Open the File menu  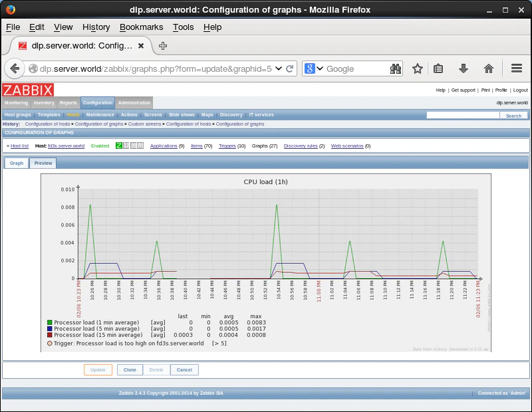[x=13, y=27]
